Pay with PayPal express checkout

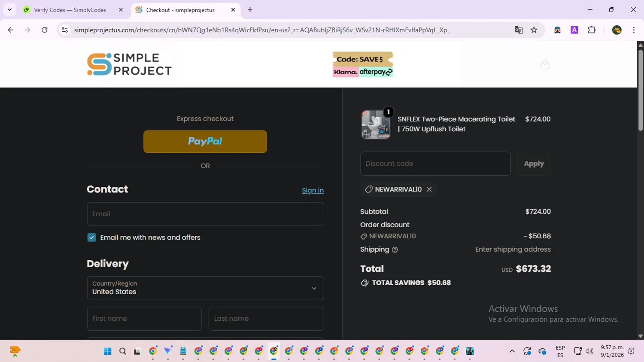(x=205, y=142)
